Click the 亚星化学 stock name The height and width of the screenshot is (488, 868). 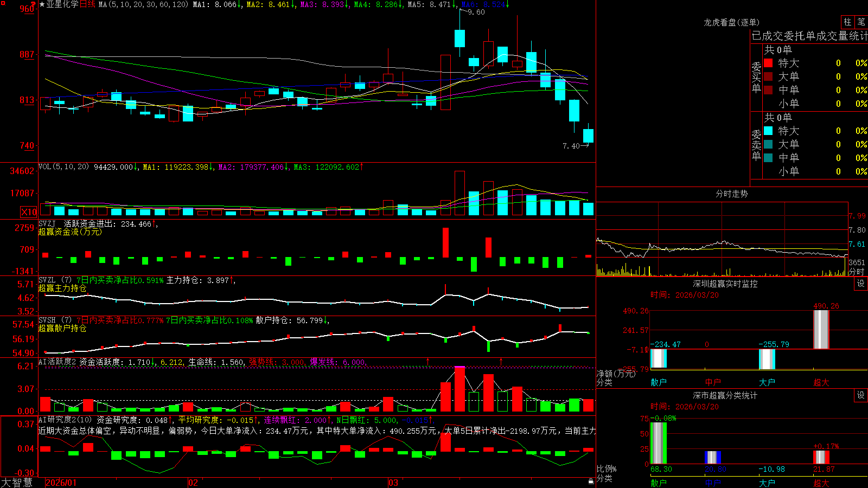coord(62,4)
